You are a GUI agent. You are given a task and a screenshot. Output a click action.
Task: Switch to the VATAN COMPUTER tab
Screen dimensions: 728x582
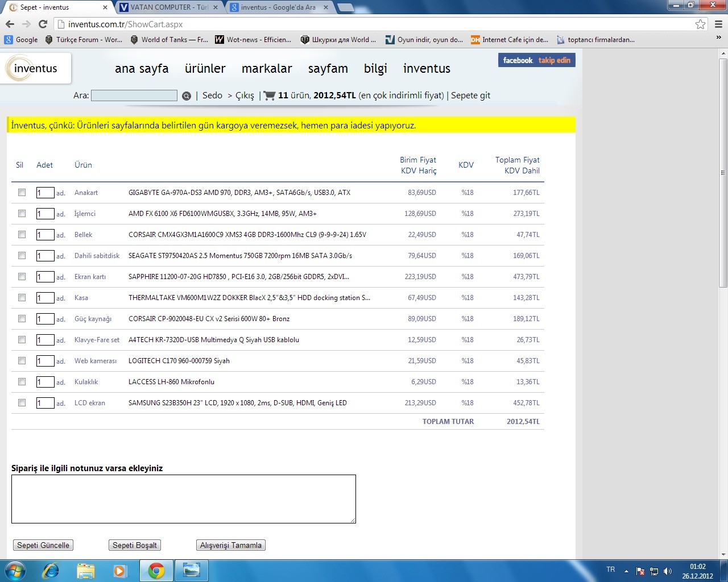pos(169,7)
